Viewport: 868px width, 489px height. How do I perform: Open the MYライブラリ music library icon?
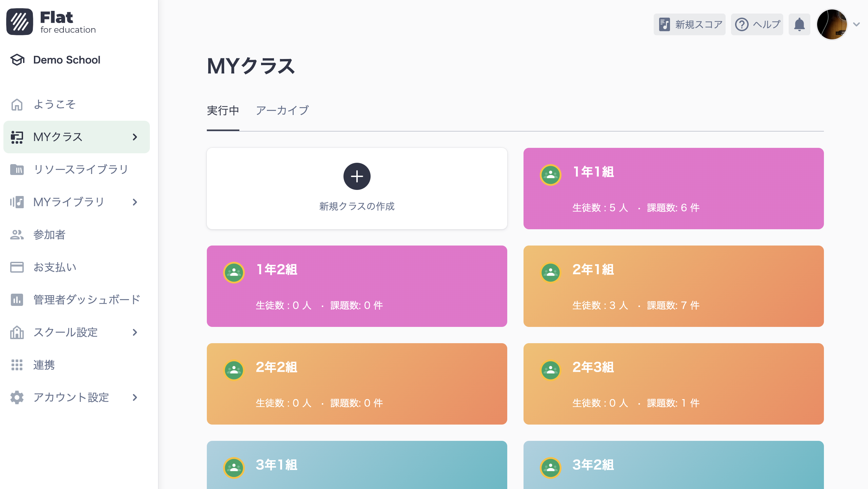coord(17,202)
